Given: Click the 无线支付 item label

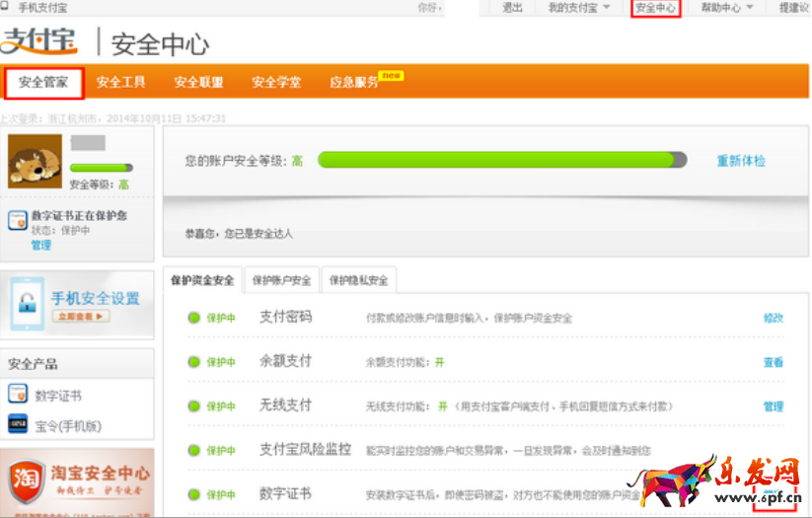Looking at the screenshot, I should point(286,405).
